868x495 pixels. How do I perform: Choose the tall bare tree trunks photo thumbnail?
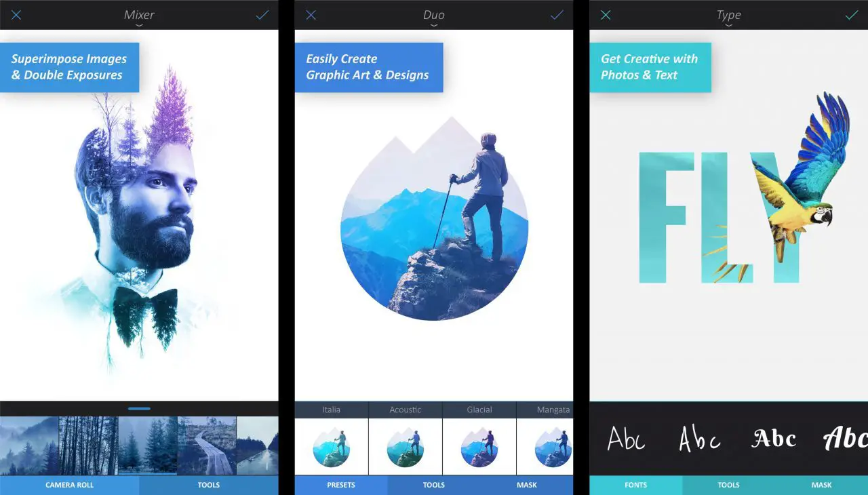[88, 446]
